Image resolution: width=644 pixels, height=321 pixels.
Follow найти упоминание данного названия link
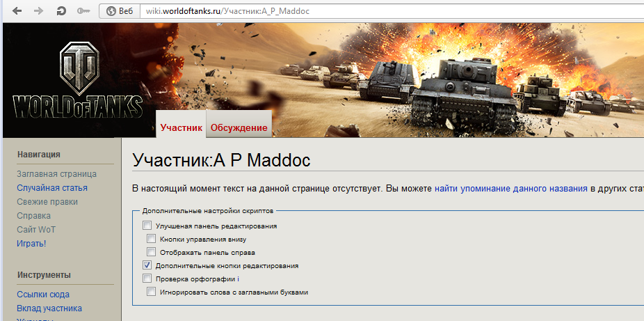click(511, 189)
